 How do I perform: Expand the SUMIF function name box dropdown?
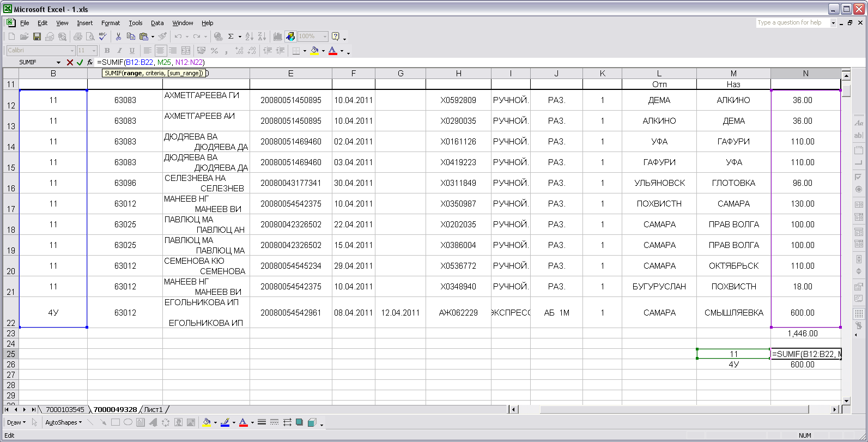coord(58,63)
